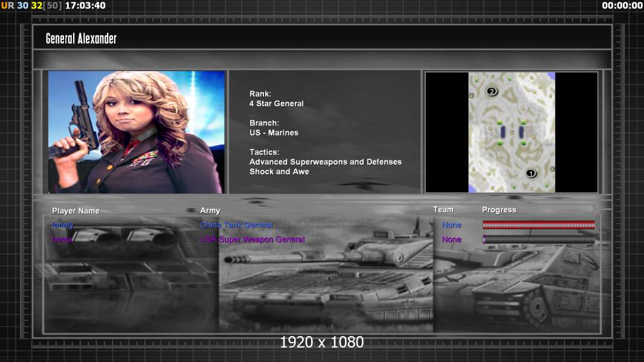Click 'None' team value for the USA player
The image size is (644, 362).
tap(452, 240)
